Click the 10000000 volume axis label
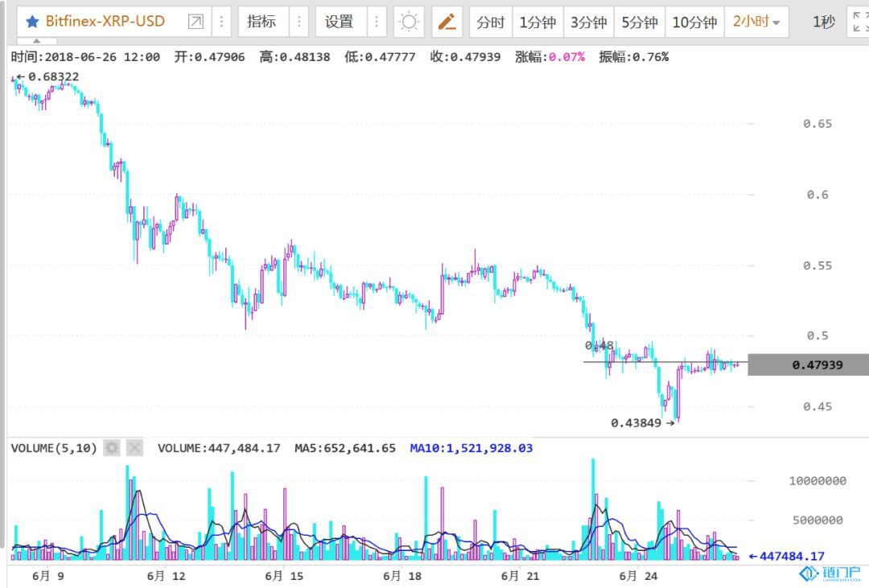 (818, 481)
